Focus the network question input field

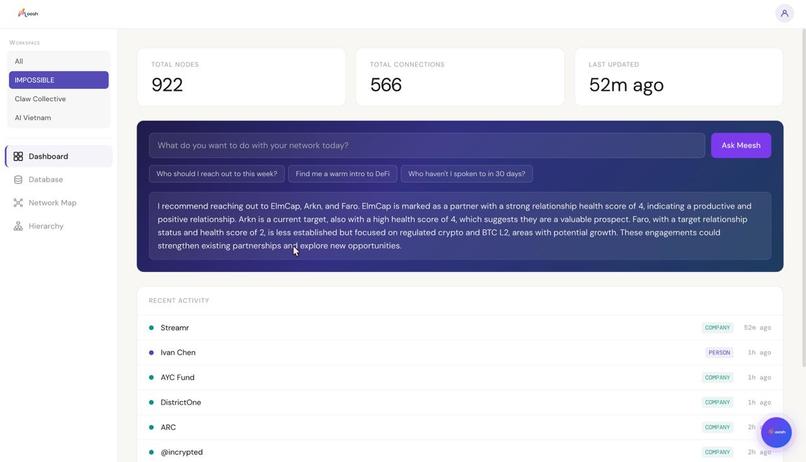coord(427,145)
